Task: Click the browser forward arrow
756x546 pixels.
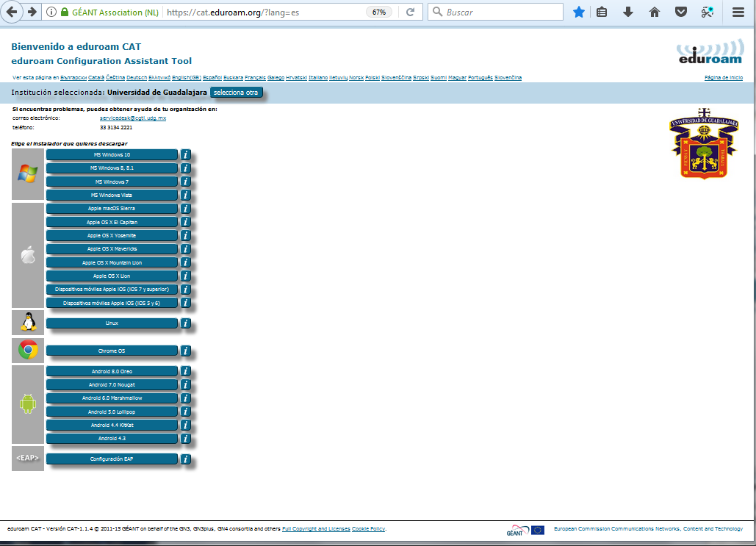Action: (x=32, y=12)
